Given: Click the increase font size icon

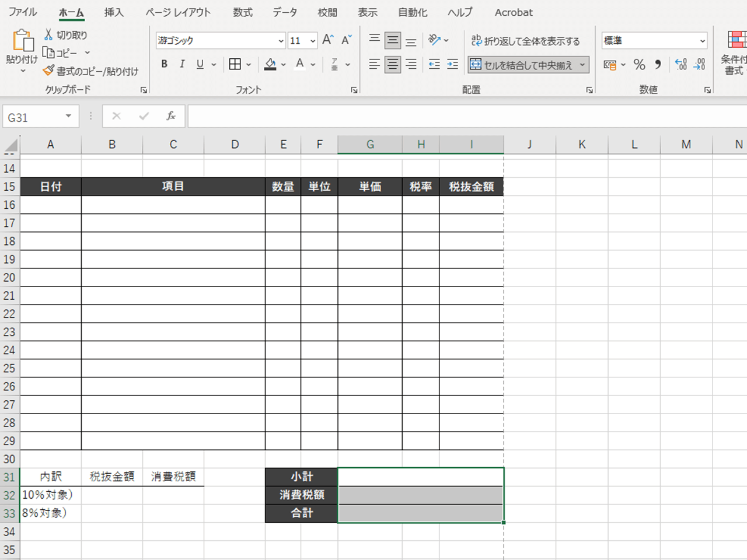Looking at the screenshot, I should [x=328, y=40].
